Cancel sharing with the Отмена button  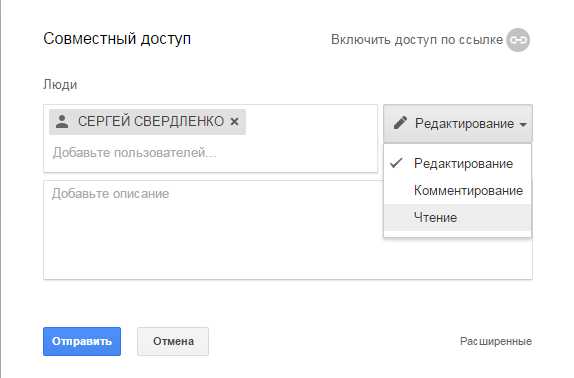(173, 341)
